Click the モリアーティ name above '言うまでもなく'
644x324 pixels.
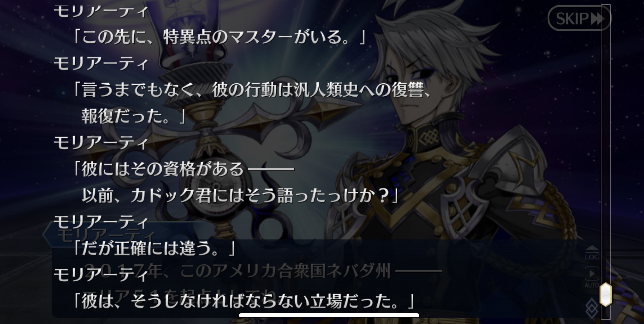(x=101, y=63)
